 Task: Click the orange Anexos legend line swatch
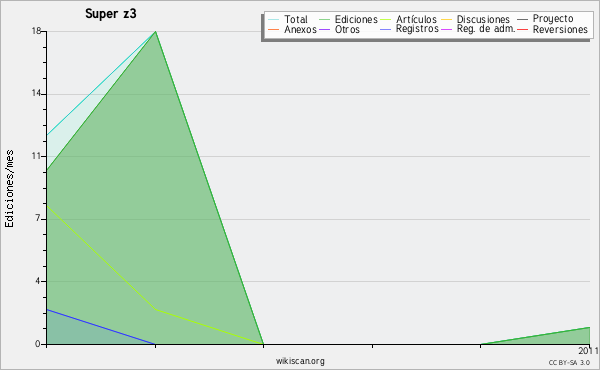pyautogui.click(x=273, y=29)
